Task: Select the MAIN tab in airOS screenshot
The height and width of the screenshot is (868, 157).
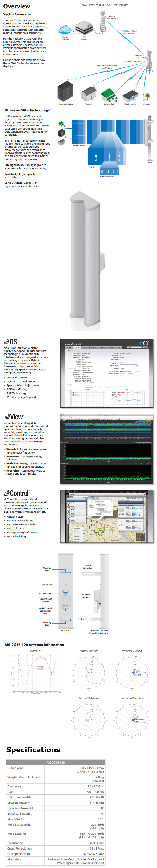Action: (x=77, y=348)
